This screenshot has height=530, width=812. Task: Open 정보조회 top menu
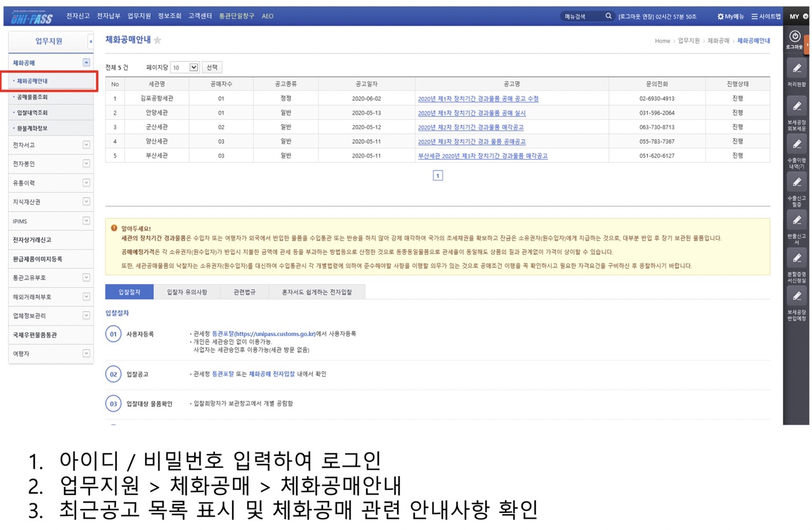pyautogui.click(x=169, y=16)
